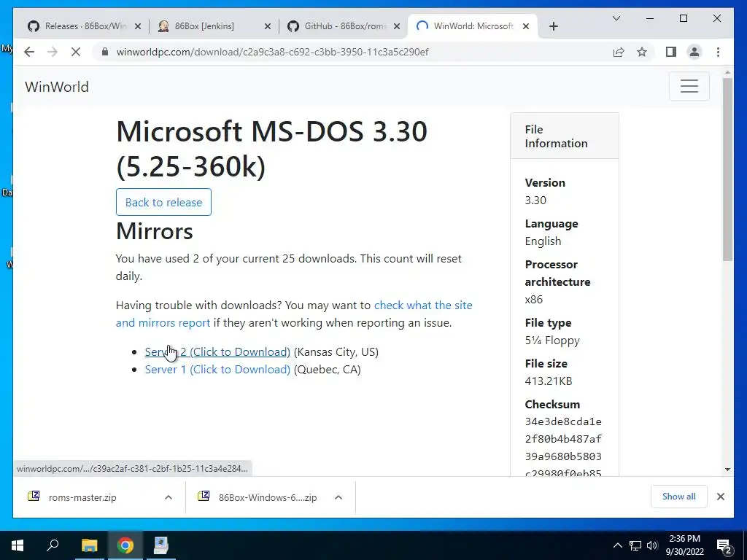Show hidden system tray icons
This screenshot has width=747, height=560.
pos(617,545)
